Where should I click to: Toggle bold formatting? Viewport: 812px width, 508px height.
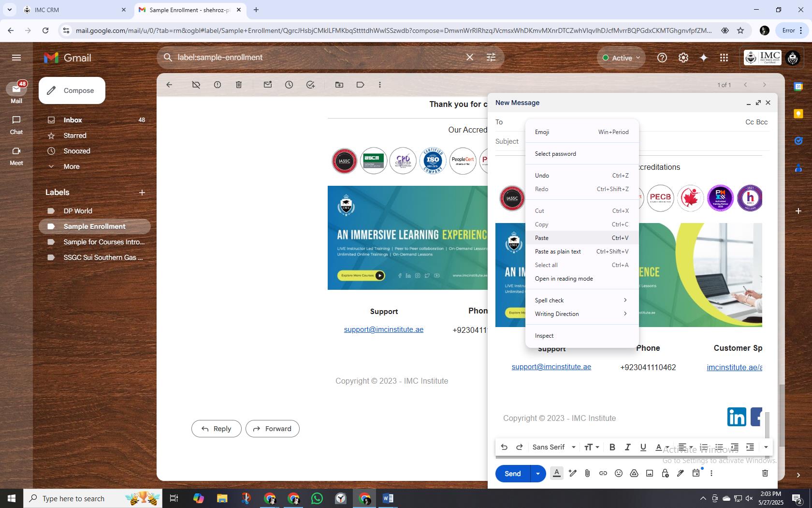click(x=612, y=447)
